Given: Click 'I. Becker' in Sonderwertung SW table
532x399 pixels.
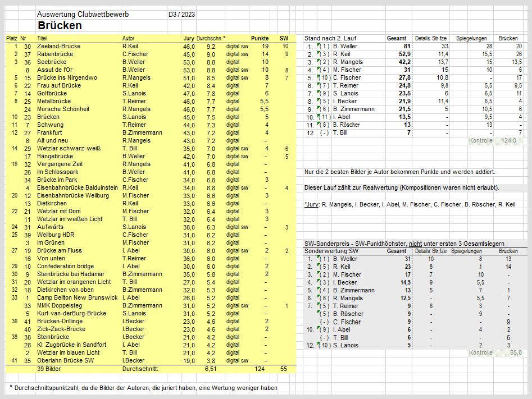Looking at the screenshot, I should coord(345,282).
